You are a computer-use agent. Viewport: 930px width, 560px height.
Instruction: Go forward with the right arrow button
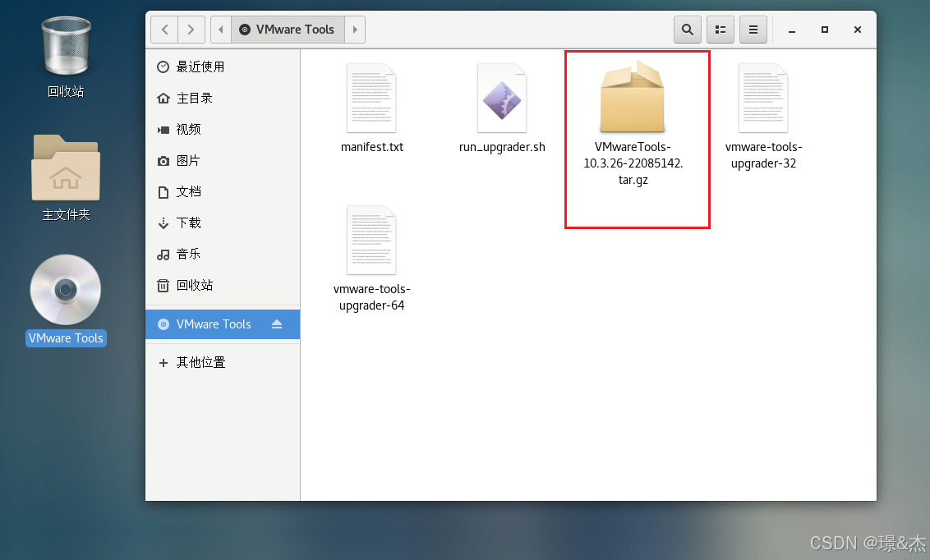tap(191, 30)
